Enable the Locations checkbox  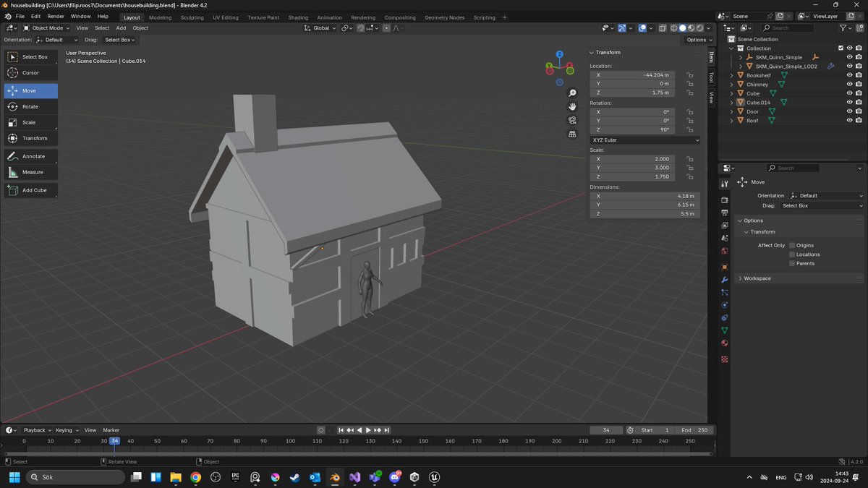click(792, 254)
